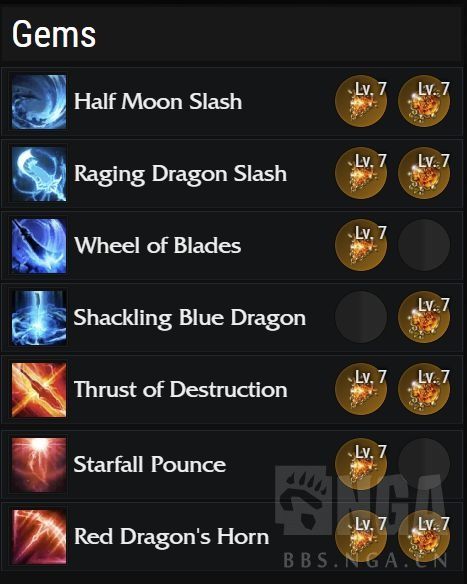467x584 pixels.
Task: Click the empty gem slot for Wheel of Blades
Action: (424, 245)
